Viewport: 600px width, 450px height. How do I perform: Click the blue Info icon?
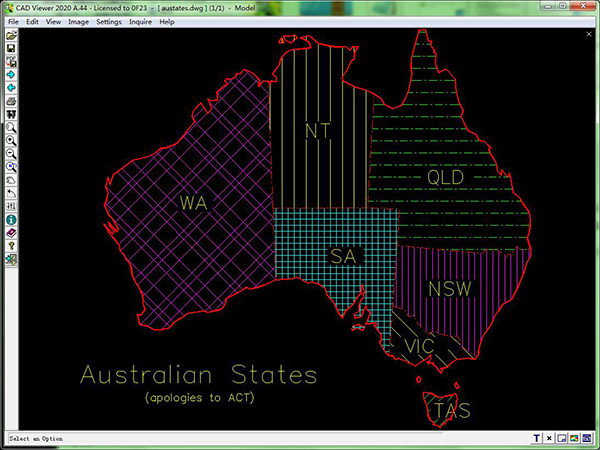(11, 219)
